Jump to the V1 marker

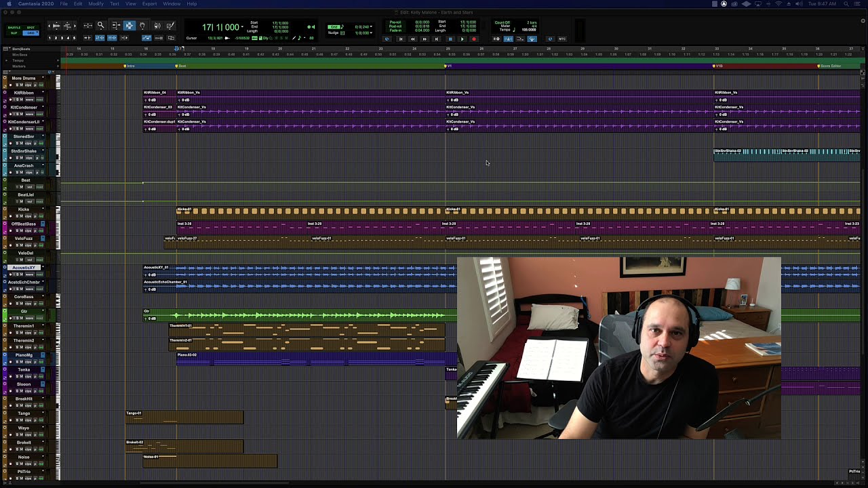[x=448, y=66]
